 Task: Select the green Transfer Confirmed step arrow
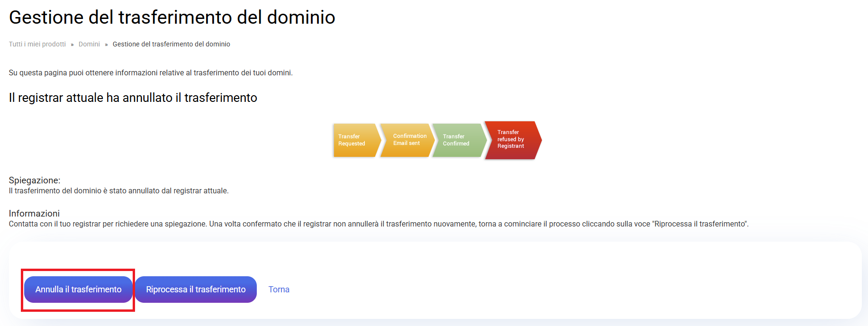click(x=458, y=140)
